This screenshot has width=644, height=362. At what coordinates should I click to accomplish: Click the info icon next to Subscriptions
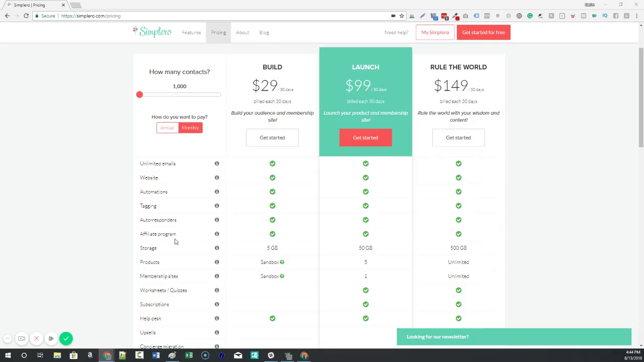point(217,304)
